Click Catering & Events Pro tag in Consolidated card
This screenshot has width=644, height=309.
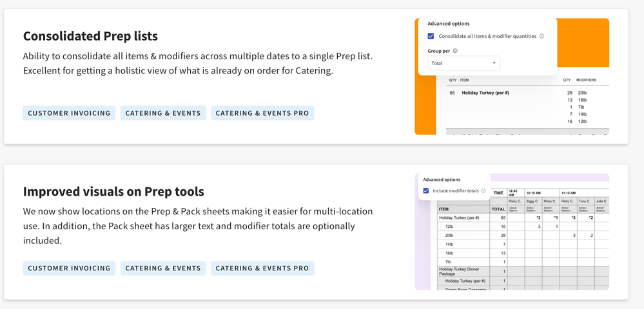point(262,113)
